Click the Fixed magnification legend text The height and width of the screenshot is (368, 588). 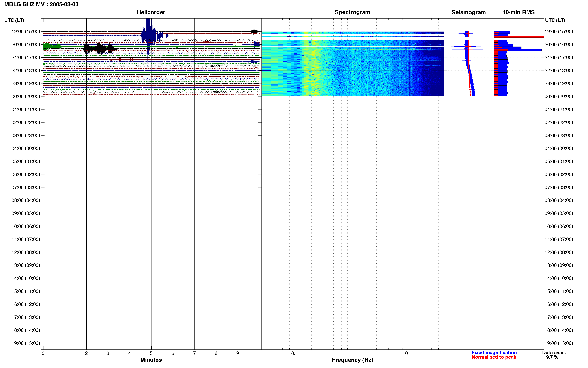coord(494,352)
